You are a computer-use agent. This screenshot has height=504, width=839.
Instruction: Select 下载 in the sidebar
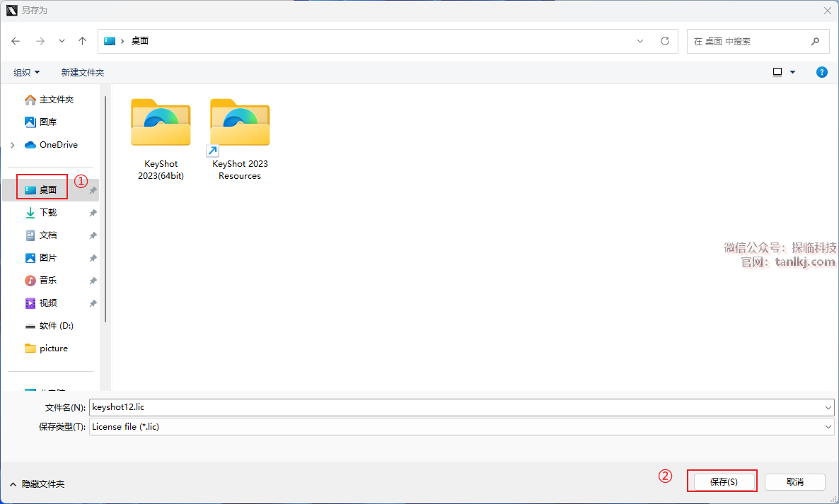[x=41, y=213]
